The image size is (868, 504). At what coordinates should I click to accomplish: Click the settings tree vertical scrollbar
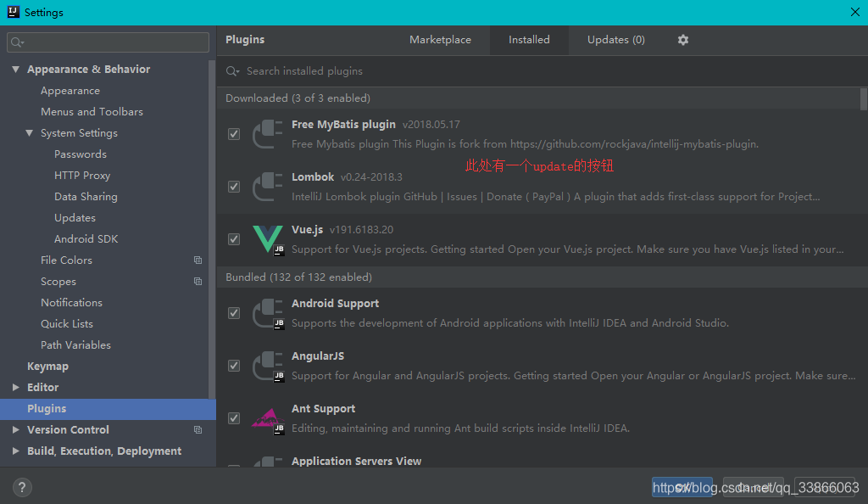coord(211,229)
